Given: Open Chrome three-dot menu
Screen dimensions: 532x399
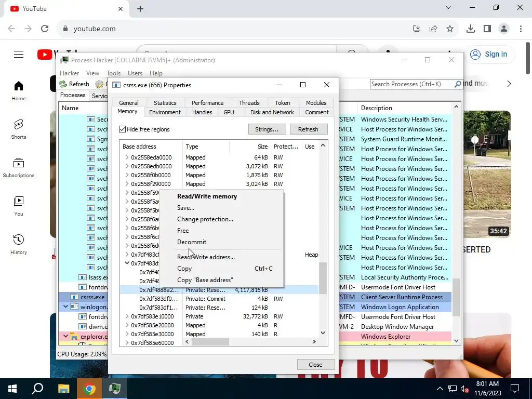Looking at the screenshot, I should (521, 29).
